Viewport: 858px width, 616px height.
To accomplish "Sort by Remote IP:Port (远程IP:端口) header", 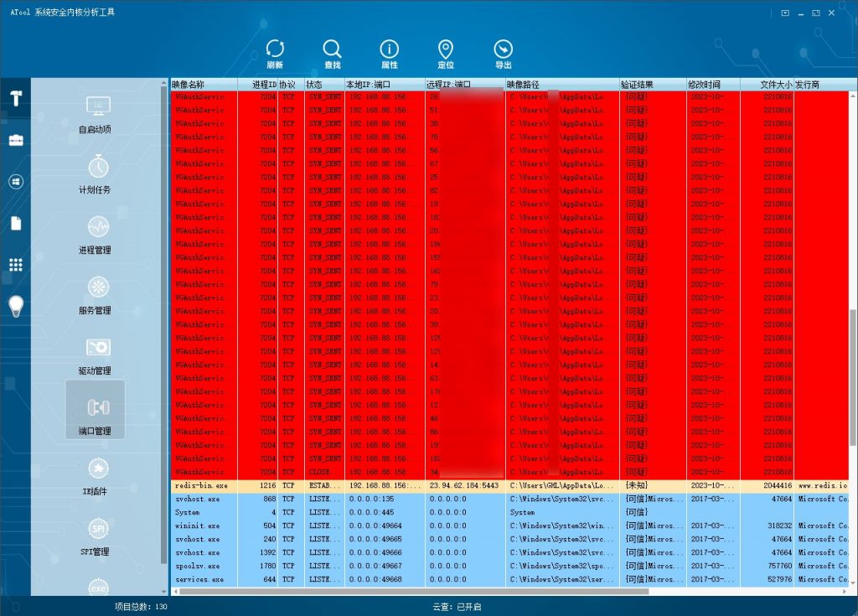I will (465, 85).
